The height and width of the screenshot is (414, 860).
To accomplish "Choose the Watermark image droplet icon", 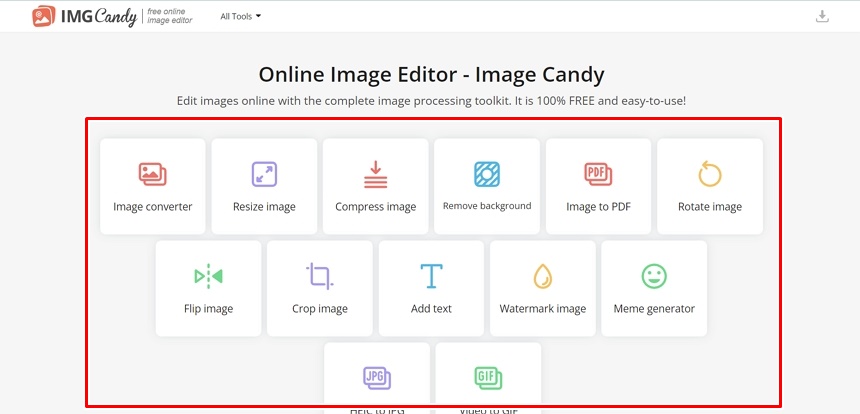I will pos(542,276).
